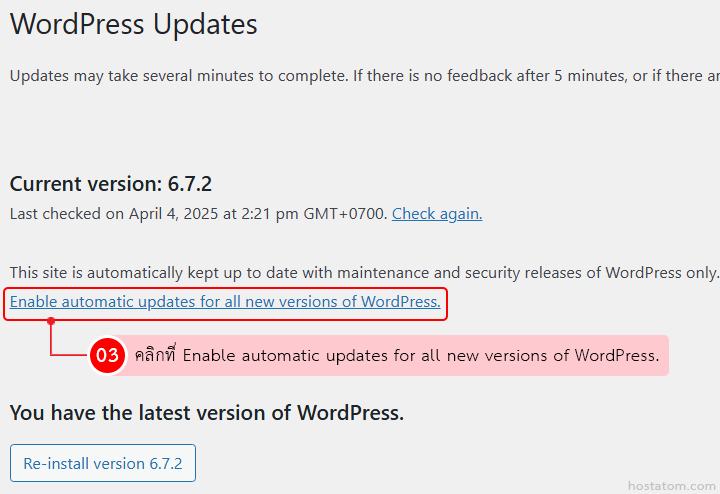Click the WordPress Updates page title
This screenshot has height=494, width=720.
click(133, 25)
